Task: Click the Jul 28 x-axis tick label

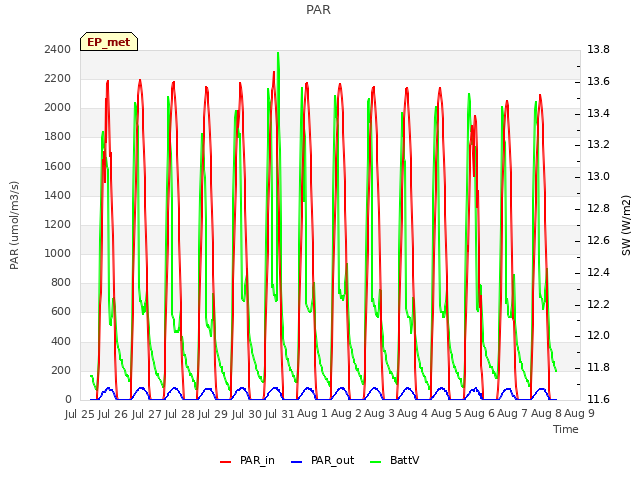Action: pyautogui.click(x=181, y=414)
